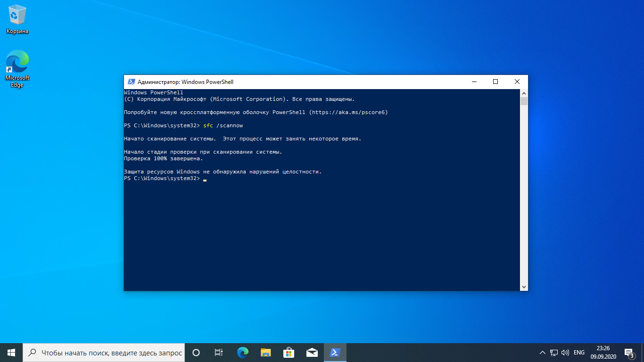Click the Microsoft Corporation copyright line

[239, 99]
